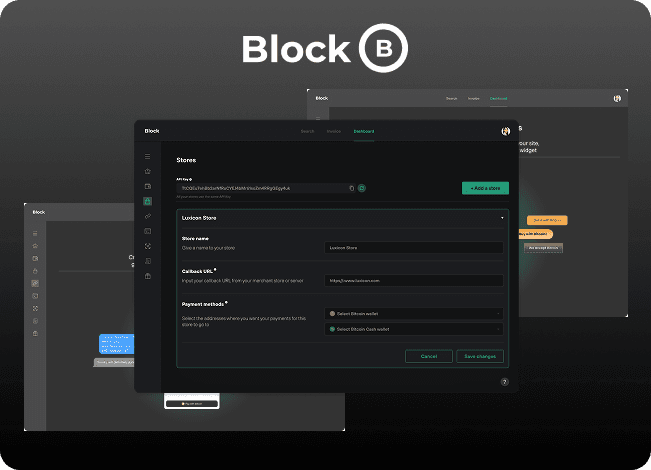Image resolution: width=651 pixels, height=470 pixels.
Task: Click the Store name input field
Action: pyautogui.click(x=414, y=247)
